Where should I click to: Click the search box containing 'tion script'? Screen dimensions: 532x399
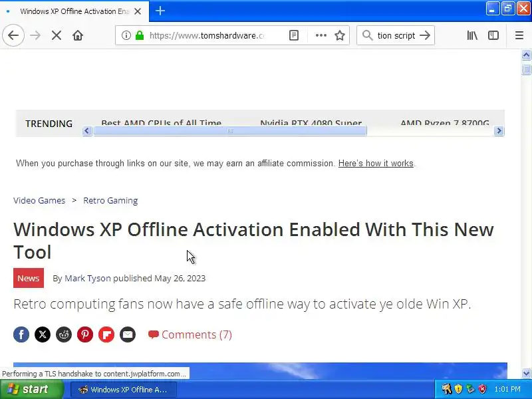pyautogui.click(x=396, y=35)
